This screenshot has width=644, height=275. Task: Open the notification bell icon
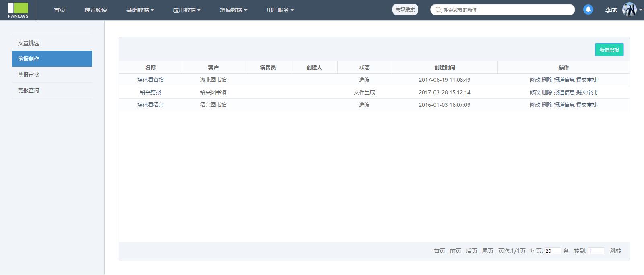click(x=588, y=10)
